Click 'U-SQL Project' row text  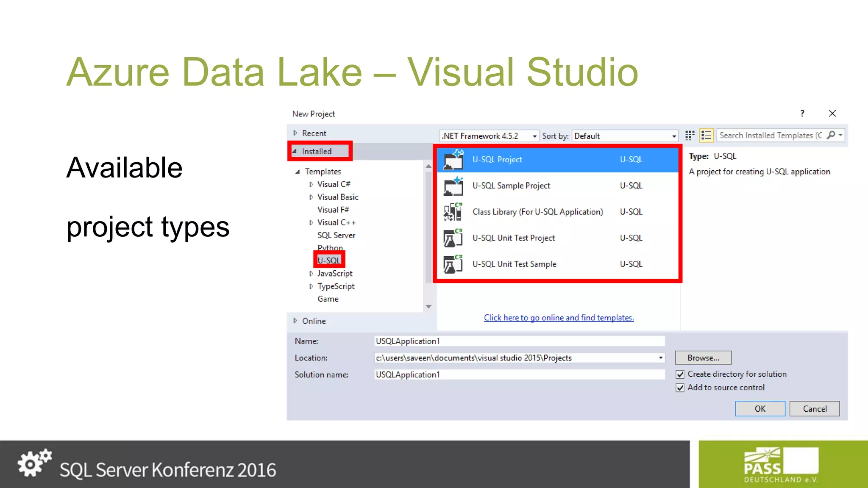[497, 160]
